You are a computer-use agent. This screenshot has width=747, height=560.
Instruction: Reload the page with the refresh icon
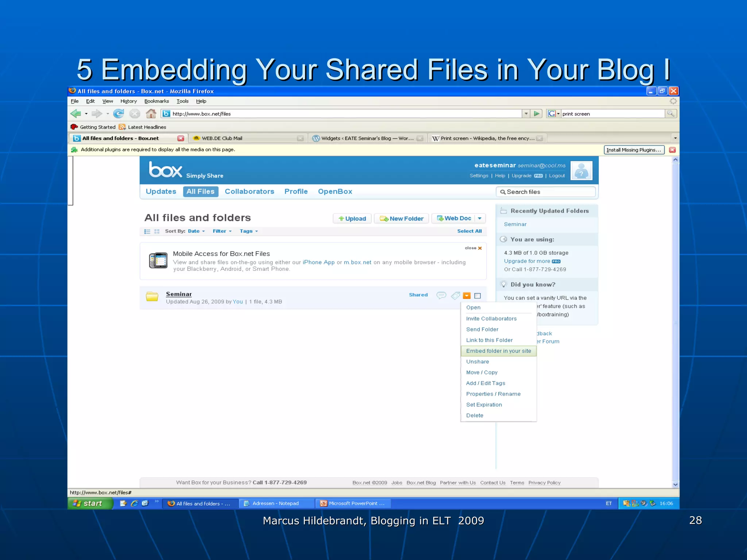(118, 114)
